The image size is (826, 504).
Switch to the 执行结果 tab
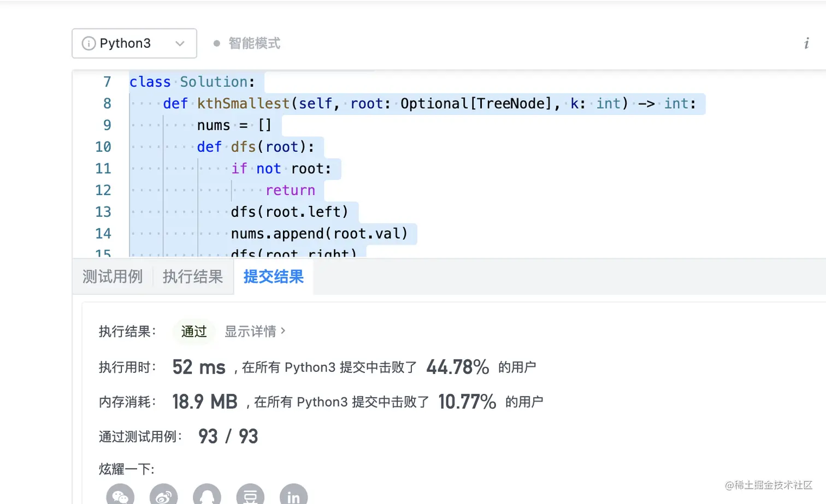pyautogui.click(x=193, y=277)
